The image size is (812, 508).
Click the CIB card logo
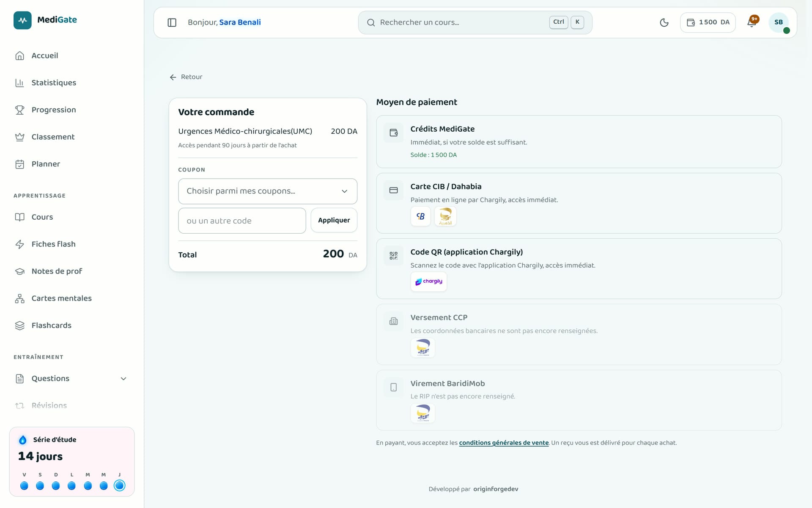pos(420,216)
